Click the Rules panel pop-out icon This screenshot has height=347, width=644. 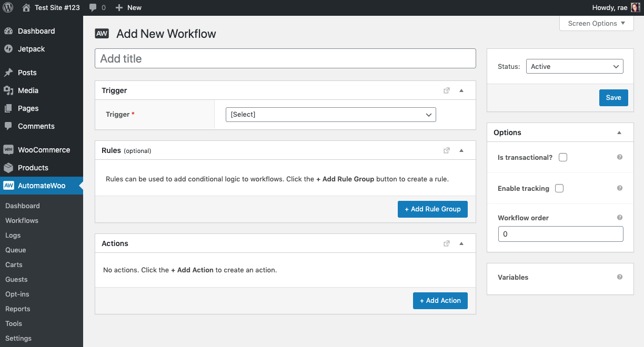point(447,150)
